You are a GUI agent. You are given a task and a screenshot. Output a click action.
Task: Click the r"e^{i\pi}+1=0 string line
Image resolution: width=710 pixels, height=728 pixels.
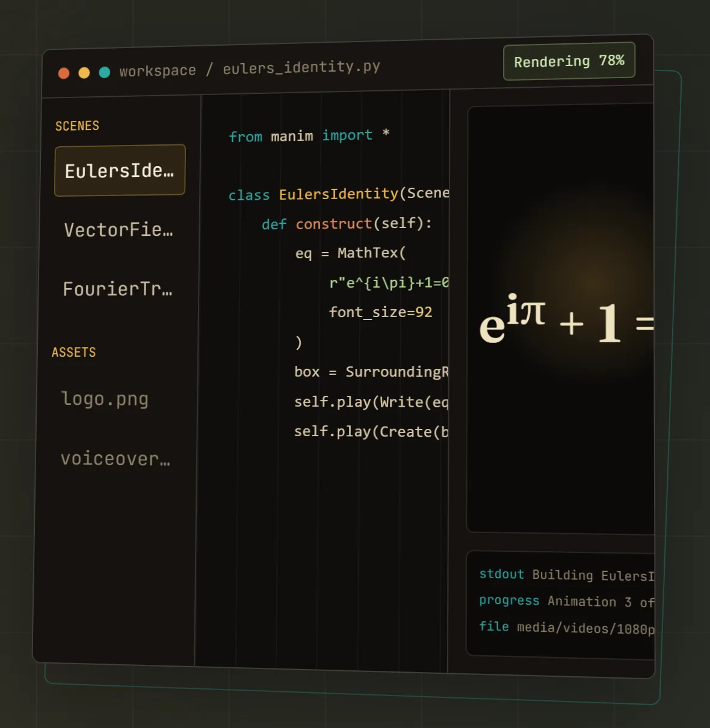click(389, 283)
